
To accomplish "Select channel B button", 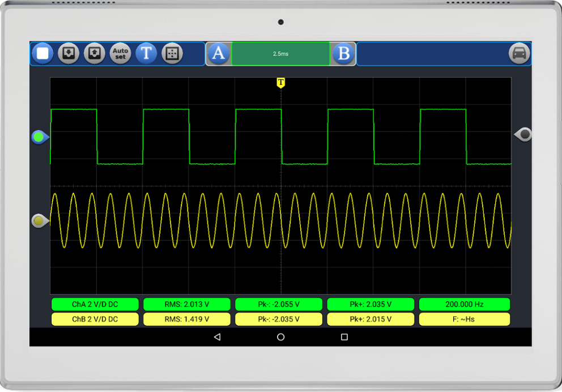I will pos(343,54).
